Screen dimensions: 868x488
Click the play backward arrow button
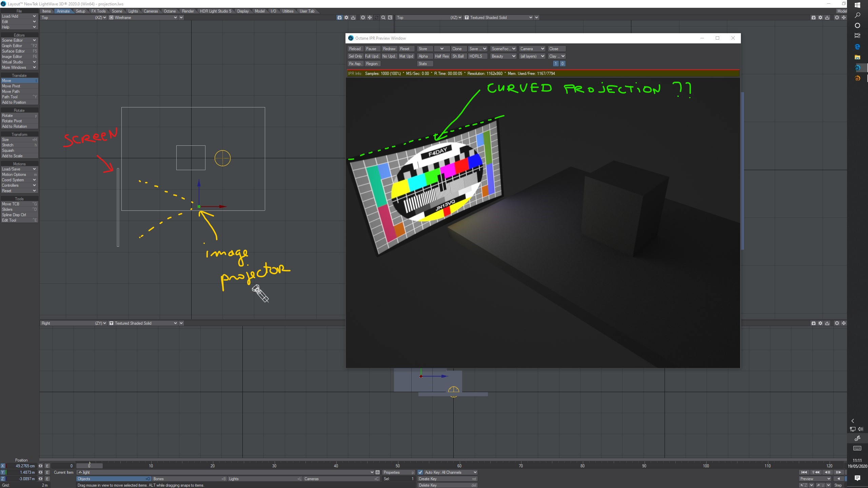(839, 479)
